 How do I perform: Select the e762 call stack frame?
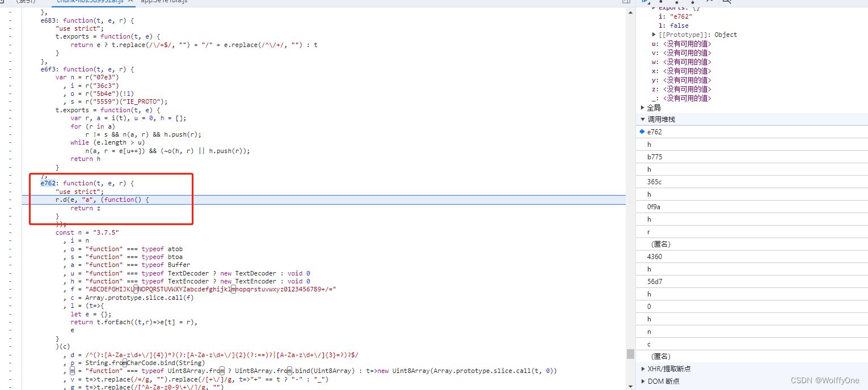[752, 132]
